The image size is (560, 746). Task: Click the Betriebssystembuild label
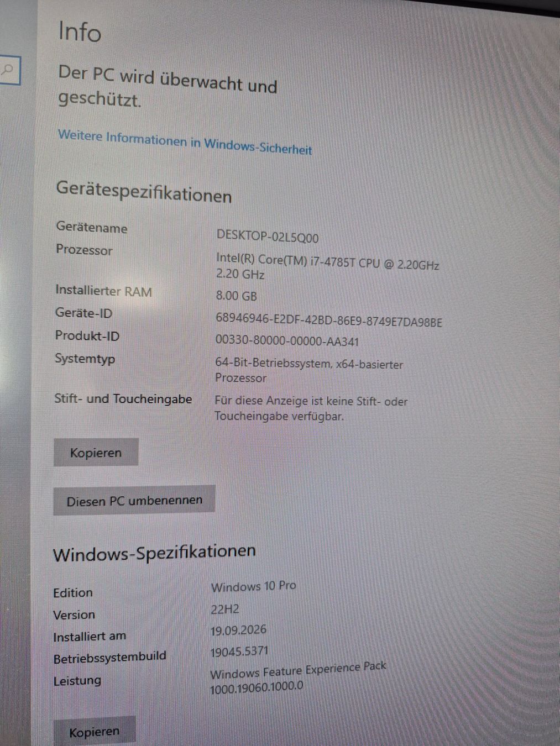click(109, 657)
